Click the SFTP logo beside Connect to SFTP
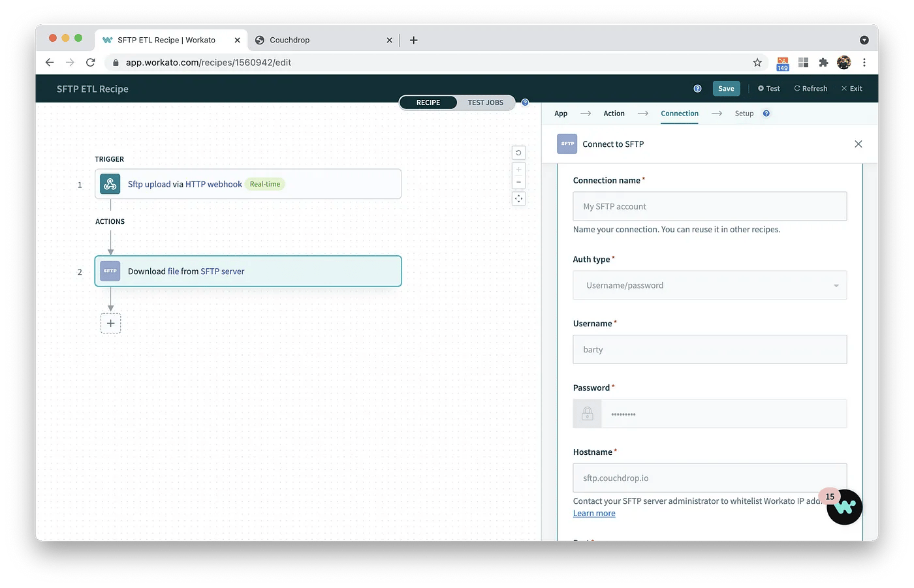 click(567, 144)
